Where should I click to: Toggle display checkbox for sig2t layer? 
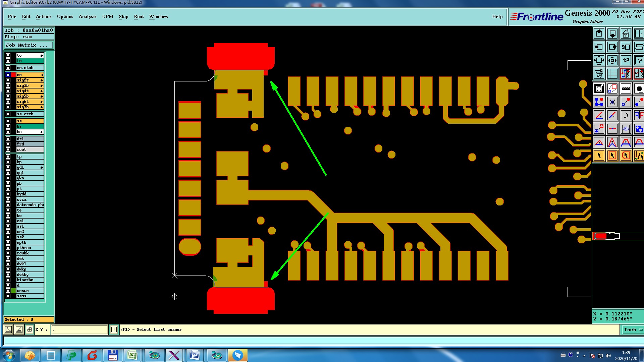[8, 80]
